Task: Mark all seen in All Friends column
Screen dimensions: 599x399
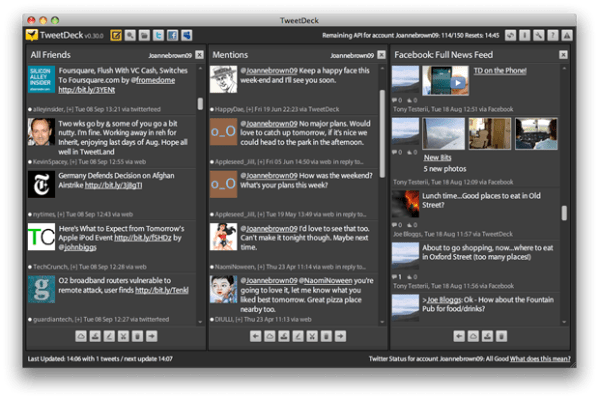Action: (95, 336)
